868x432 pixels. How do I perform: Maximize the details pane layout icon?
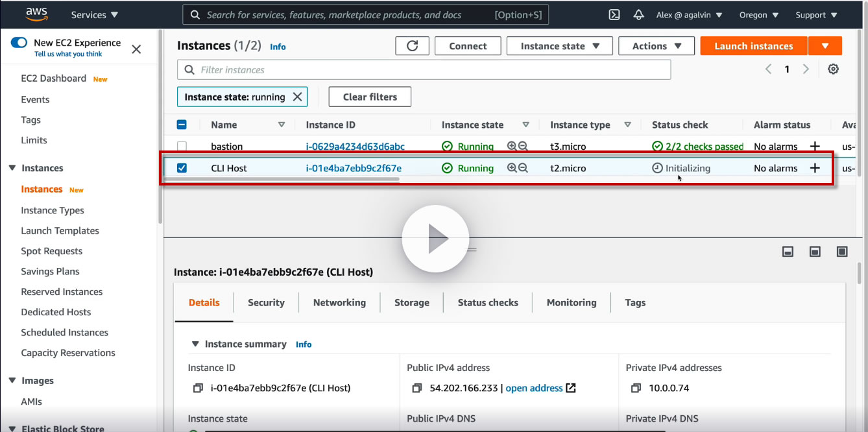point(842,252)
